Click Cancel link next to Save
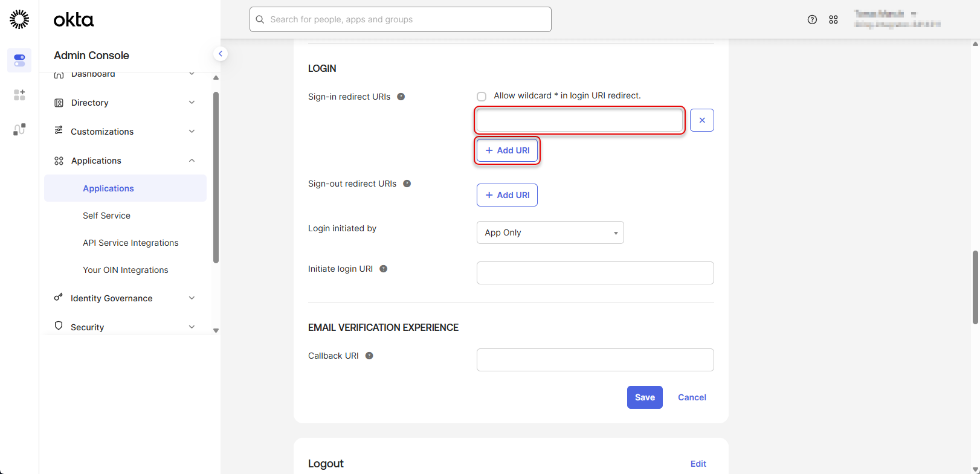 click(692, 397)
